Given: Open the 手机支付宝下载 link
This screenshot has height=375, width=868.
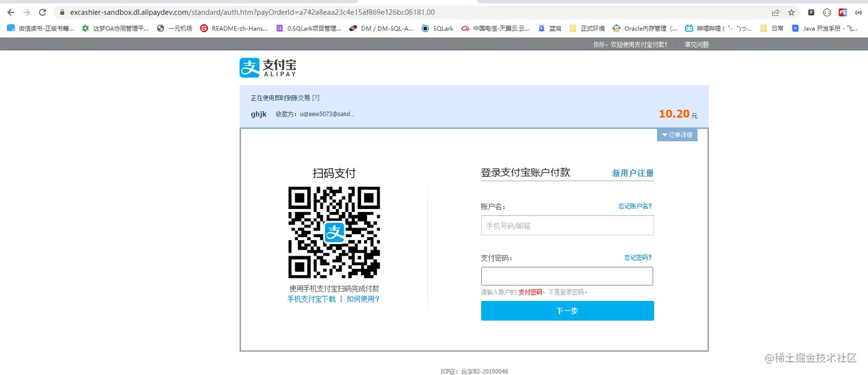Looking at the screenshot, I should (x=312, y=299).
